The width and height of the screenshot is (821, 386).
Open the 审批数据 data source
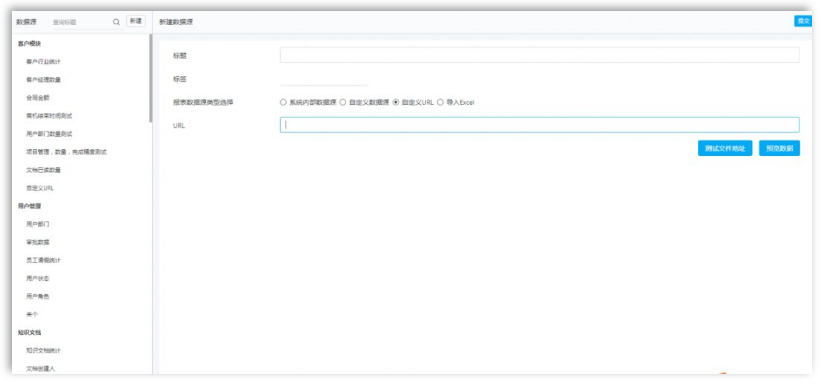[x=37, y=242]
